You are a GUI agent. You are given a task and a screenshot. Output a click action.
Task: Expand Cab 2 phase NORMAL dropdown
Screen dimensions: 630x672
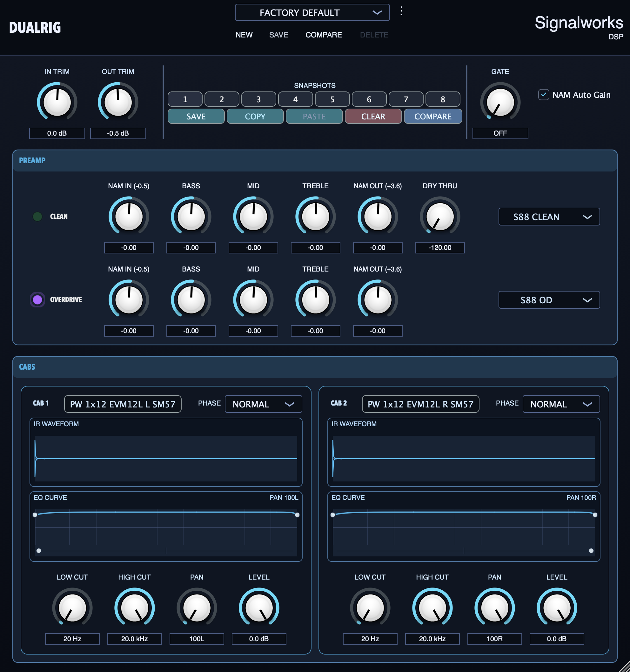click(561, 404)
